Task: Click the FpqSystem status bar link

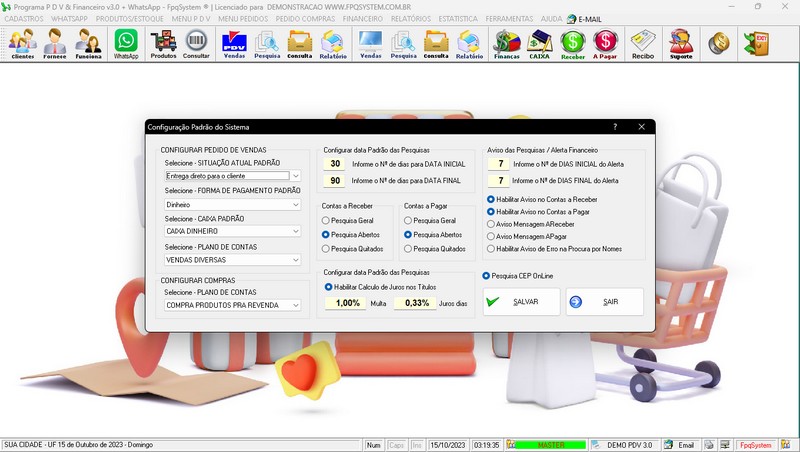Action: click(756, 445)
